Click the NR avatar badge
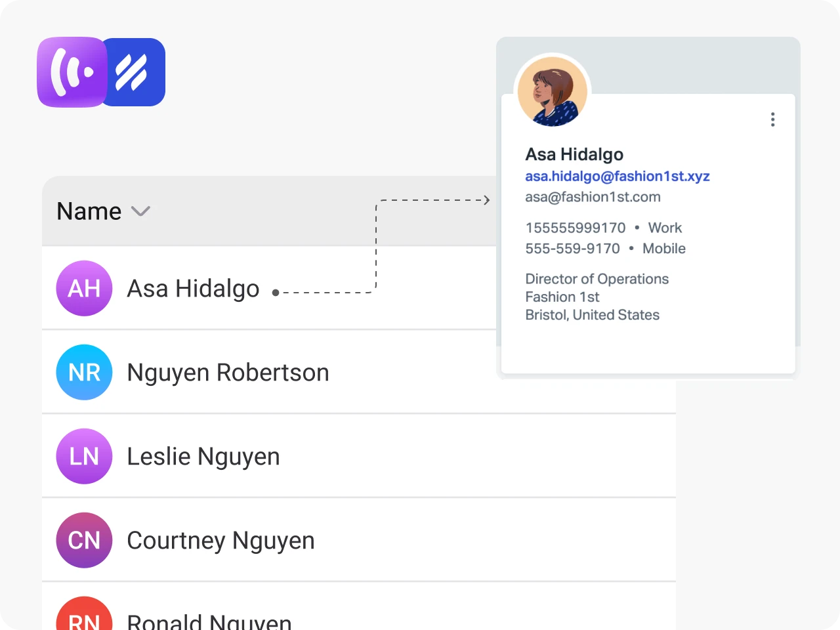The image size is (840, 630). coord(84,372)
